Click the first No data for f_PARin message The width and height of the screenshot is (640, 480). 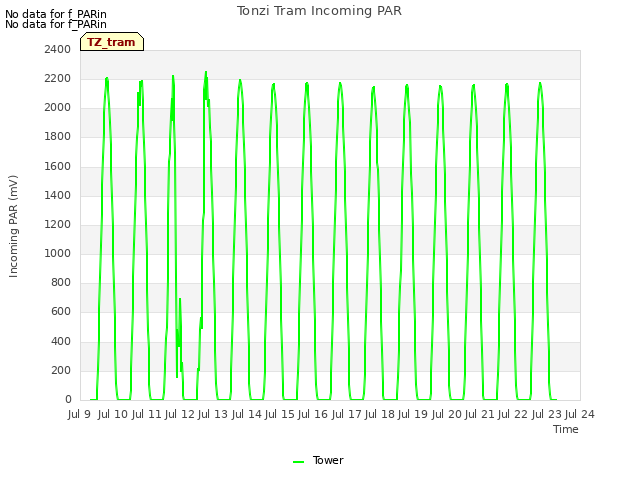pyautogui.click(x=56, y=14)
